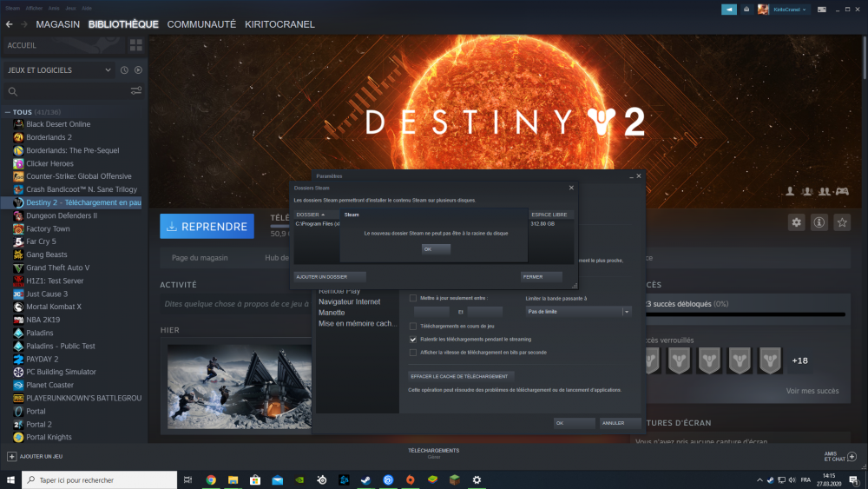The image size is (868, 489).
Task: Click the library search field
Action: click(x=69, y=91)
